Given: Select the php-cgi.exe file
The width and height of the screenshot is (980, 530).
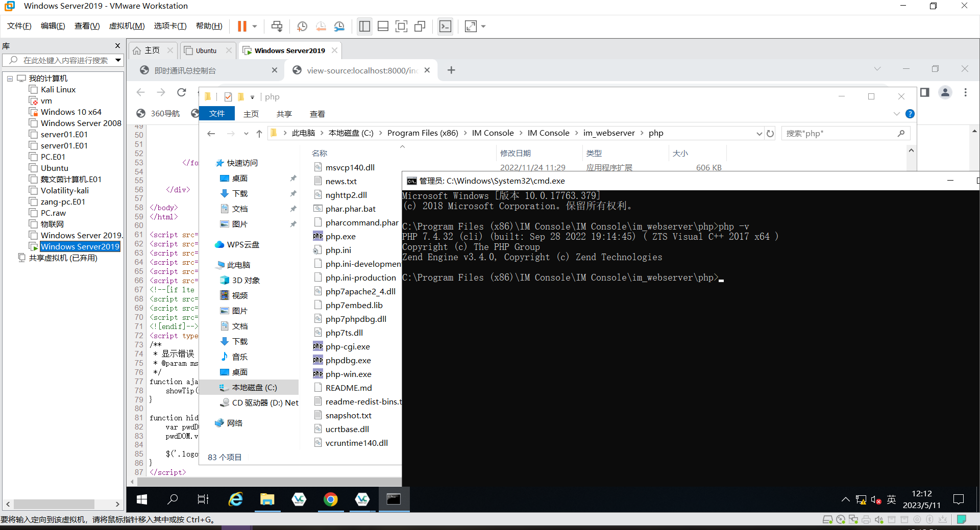Looking at the screenshot, I should [x=341, y=347].
